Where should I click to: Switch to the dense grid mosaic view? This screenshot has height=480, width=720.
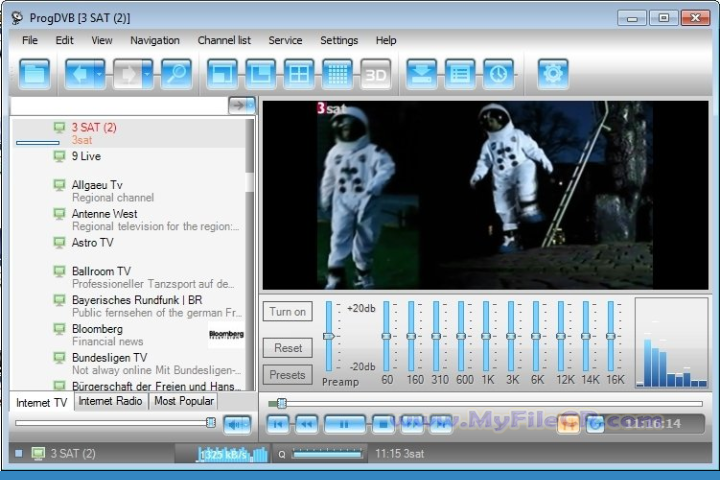[338, 73]
